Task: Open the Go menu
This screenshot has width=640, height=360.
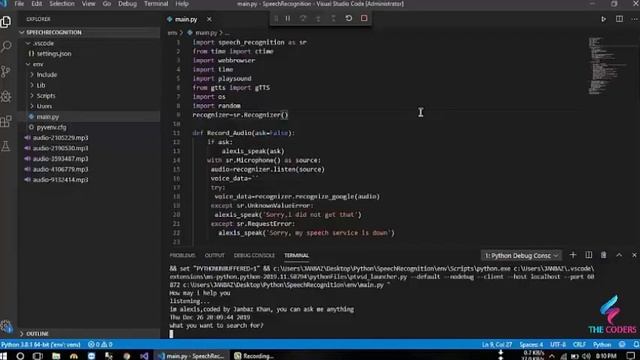Action: [107, 4]
